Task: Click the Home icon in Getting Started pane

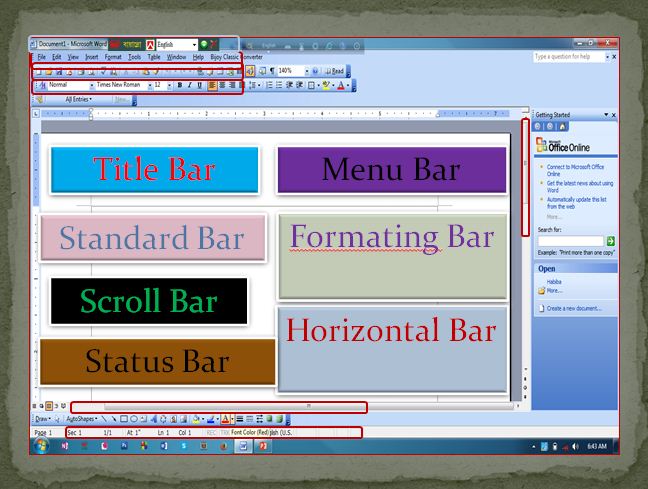Action: click(562, 126)
